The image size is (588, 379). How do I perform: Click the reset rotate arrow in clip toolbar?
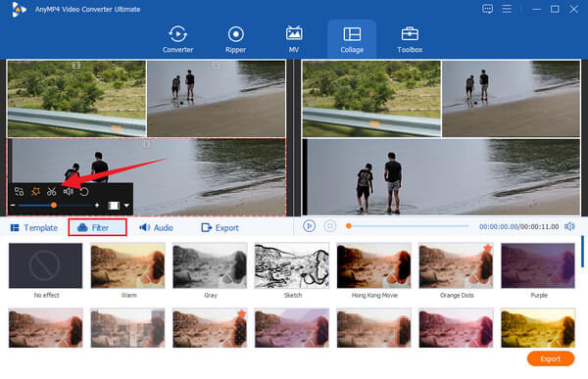[84, 192]
